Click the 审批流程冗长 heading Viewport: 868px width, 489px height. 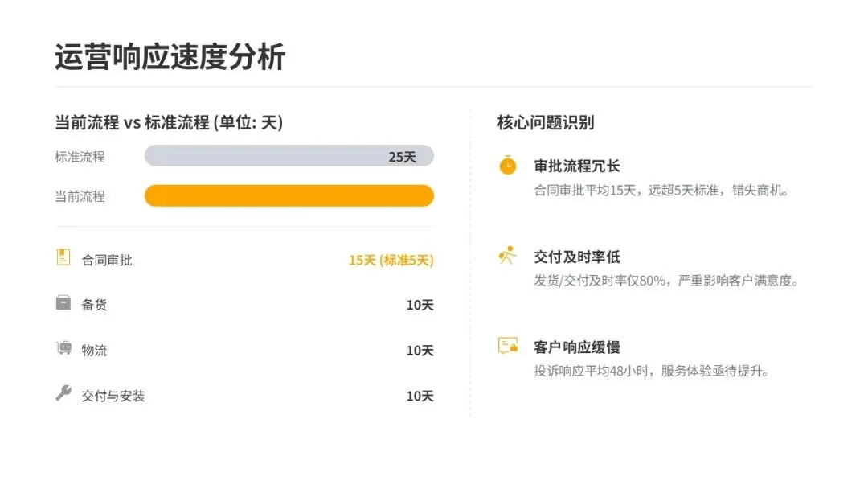pos(577,166)
